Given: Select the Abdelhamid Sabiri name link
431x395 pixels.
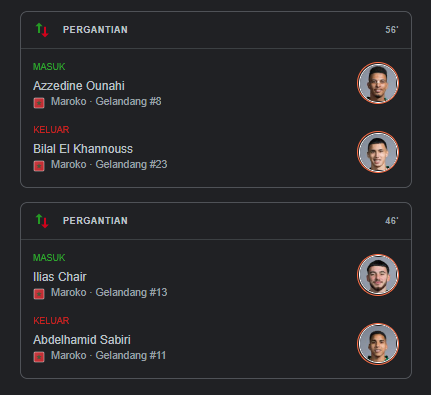Looking at the screenshot, I should tap(82, 340).
